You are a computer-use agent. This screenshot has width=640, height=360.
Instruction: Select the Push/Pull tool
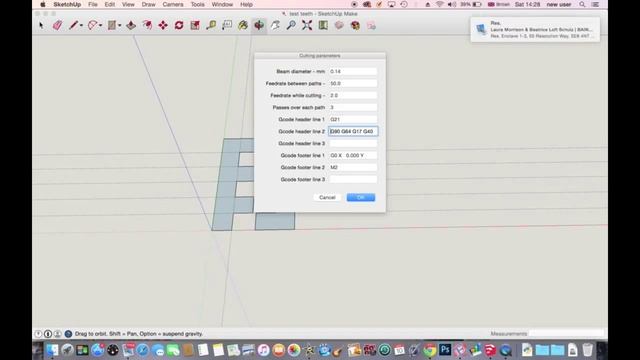coord(131,25)
